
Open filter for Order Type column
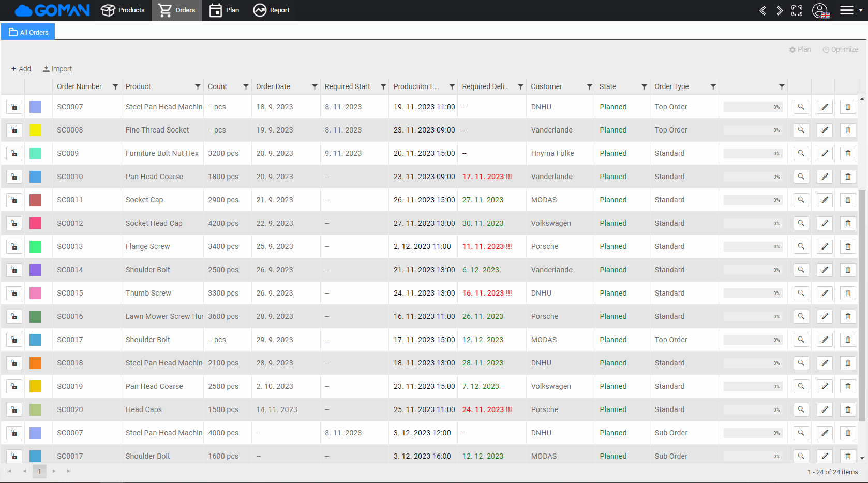coord(713,86)
